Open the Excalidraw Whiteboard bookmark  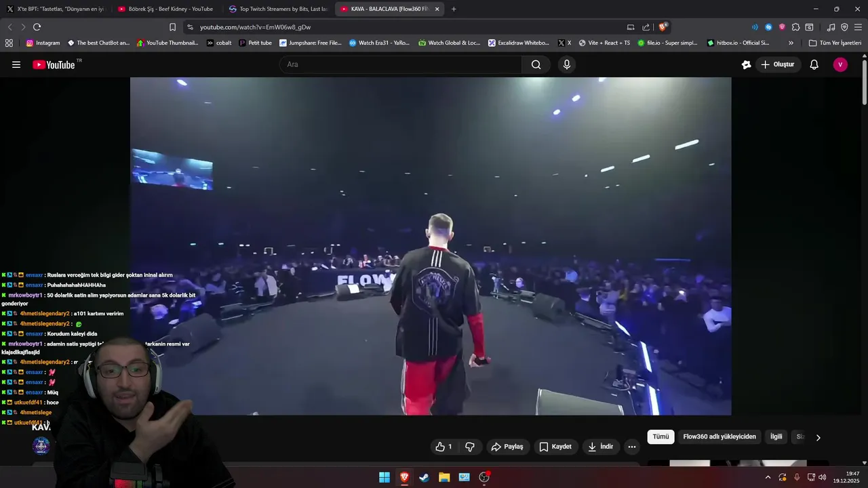(x=519, y=43)
